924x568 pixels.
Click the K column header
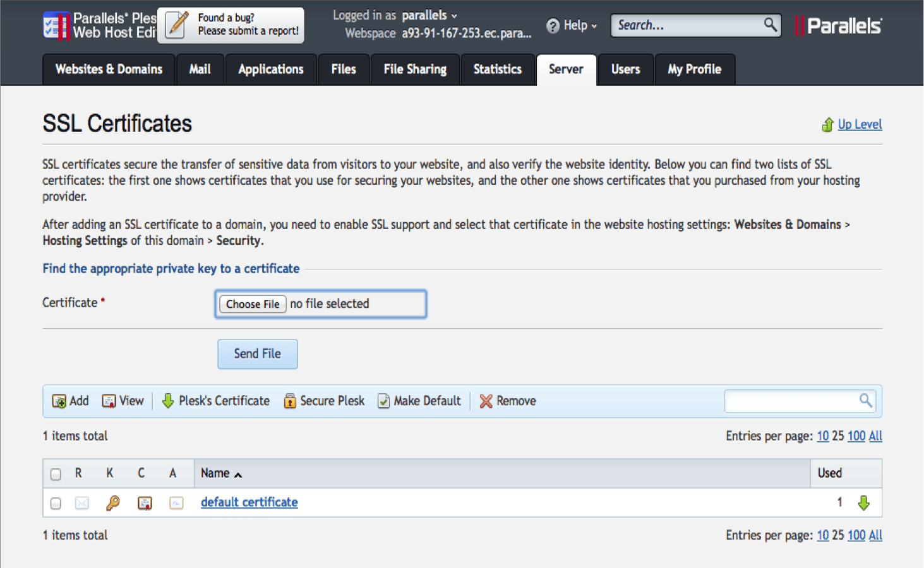click(x=110, y=473)
